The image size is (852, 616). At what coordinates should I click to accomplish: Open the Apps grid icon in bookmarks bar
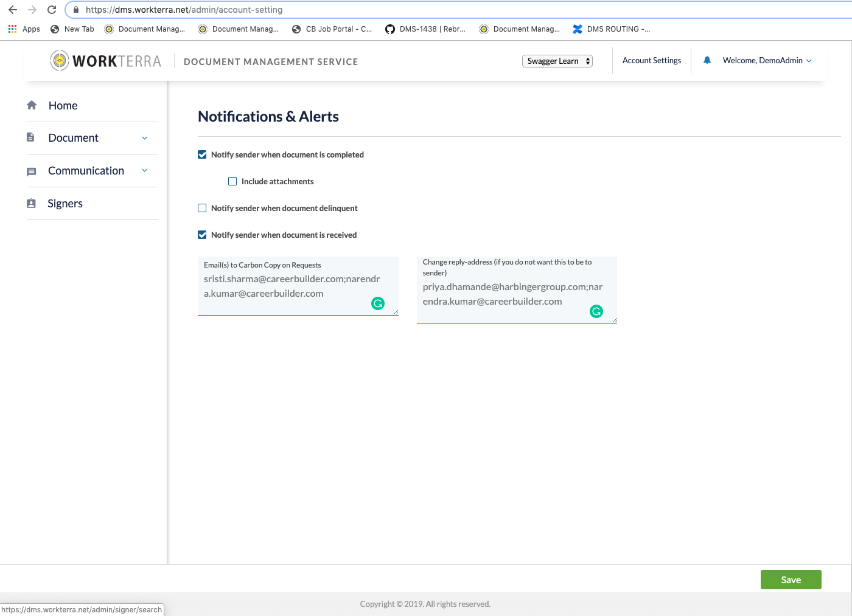(12, 29)
